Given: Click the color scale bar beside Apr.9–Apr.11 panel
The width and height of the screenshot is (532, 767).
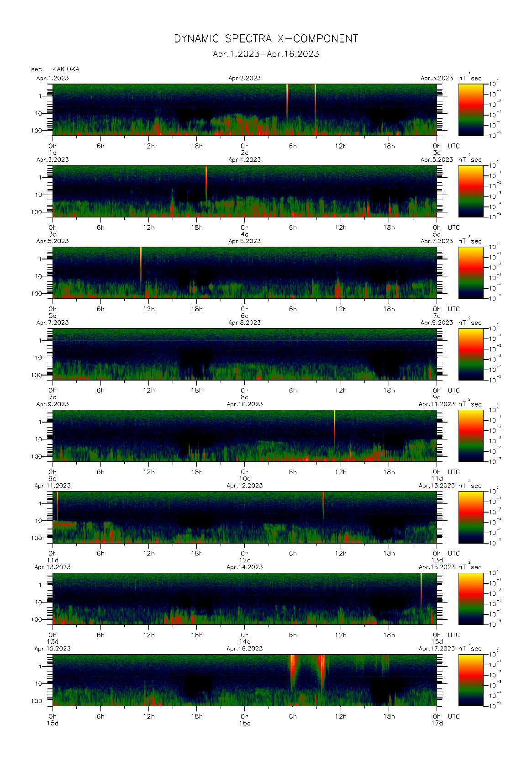Looking at the screenshot, I should tap(471, 435).
